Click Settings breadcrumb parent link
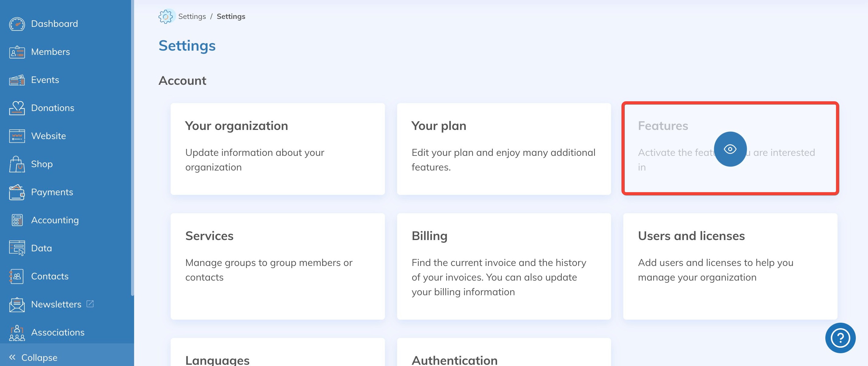This screenshot has width=868, height=366. coord(192,16)
